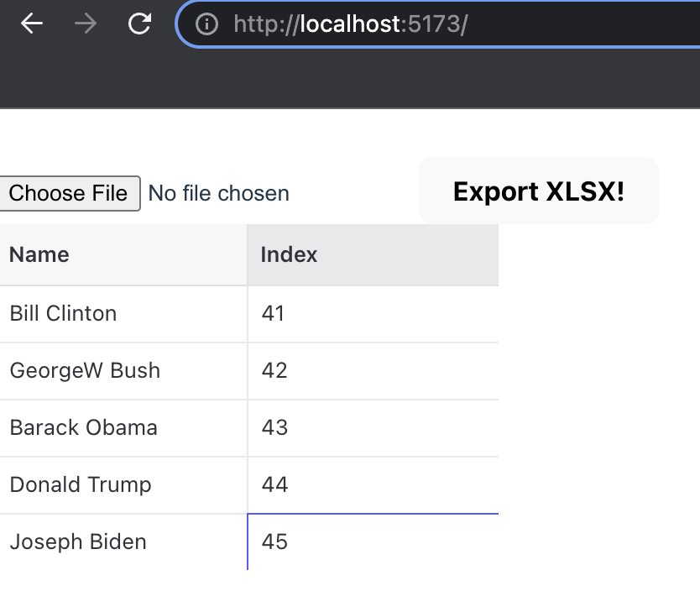Click the Index column header
The height and width of the screenshot is (591, 700).
pos(373,255)
